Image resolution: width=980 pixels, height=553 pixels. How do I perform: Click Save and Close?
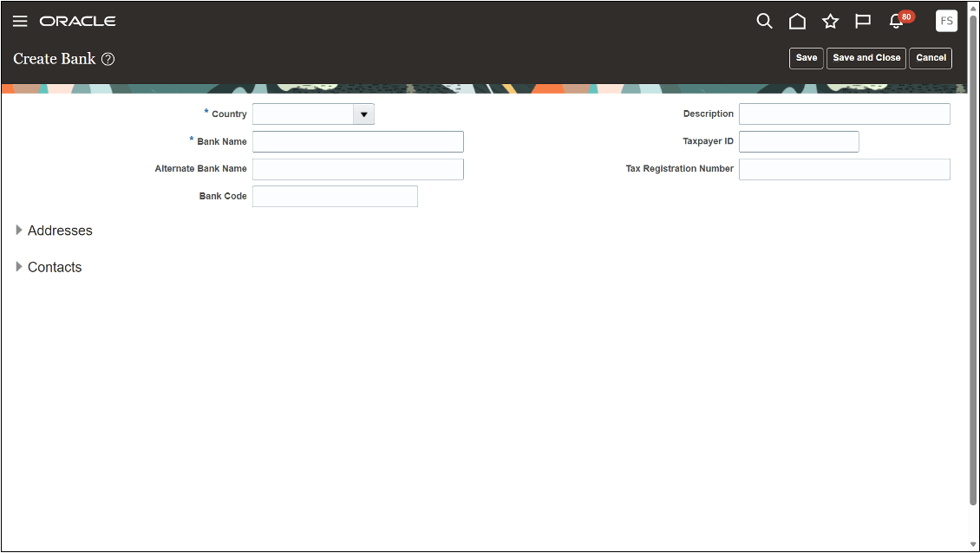pos(866,58)
